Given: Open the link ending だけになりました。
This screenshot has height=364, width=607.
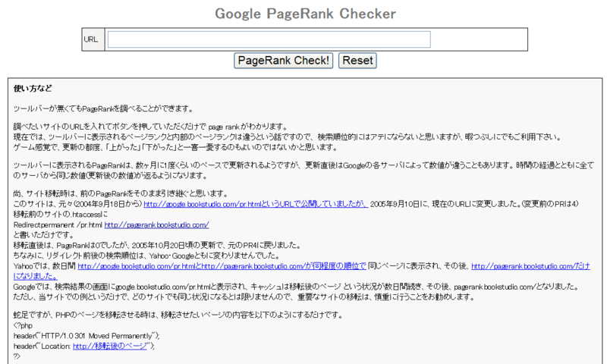Looking at the screenshot, I should point(530,266).
